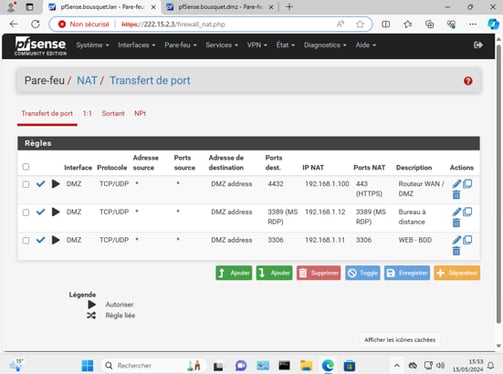Open File Explorer from taskbar
This screenshot has height=374, width=503.
[306, 366]
